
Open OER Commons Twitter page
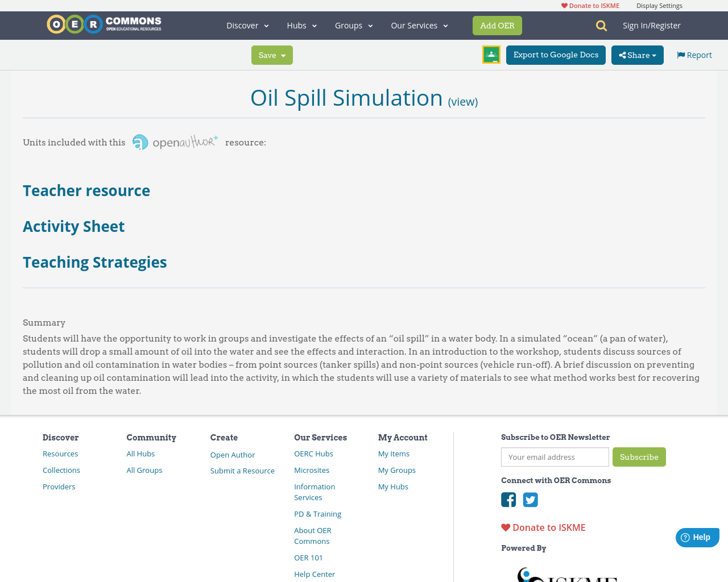tap(530, 500)
